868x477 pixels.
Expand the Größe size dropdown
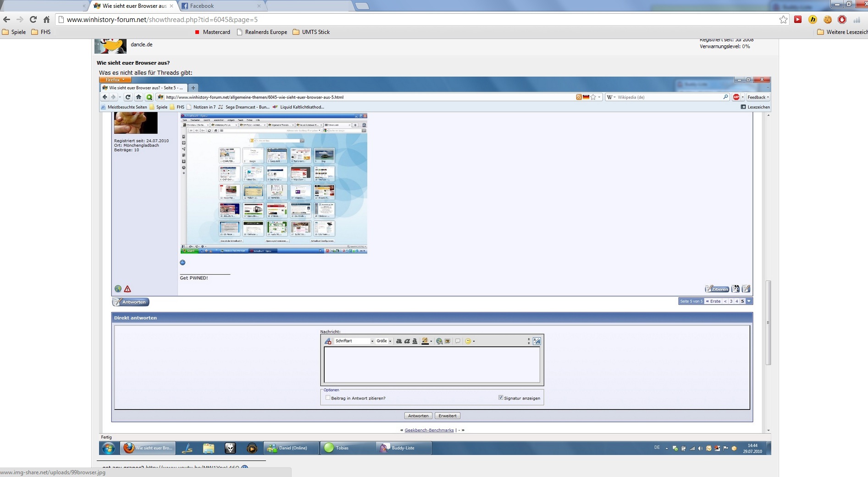[x=390, y=341]
